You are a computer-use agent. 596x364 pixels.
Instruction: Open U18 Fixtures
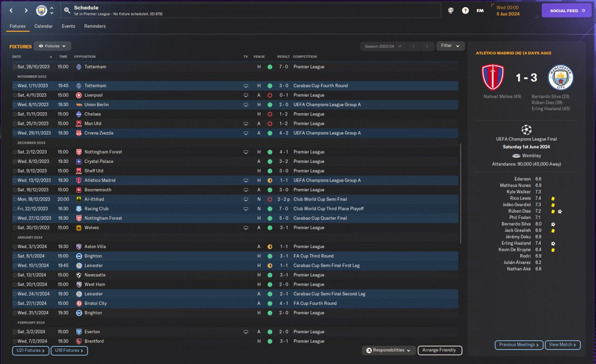pyautogui.click(x=69, y=351)
